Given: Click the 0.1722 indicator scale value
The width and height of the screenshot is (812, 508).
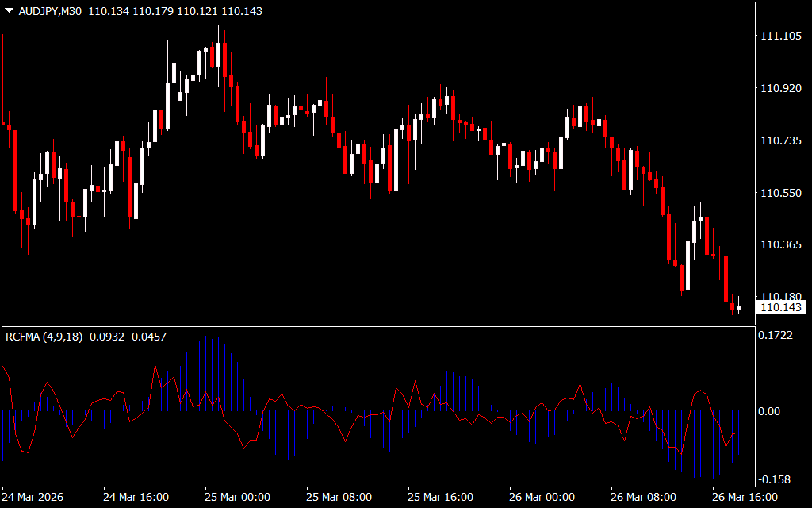Looking at the screenshot, I should 777,337.
